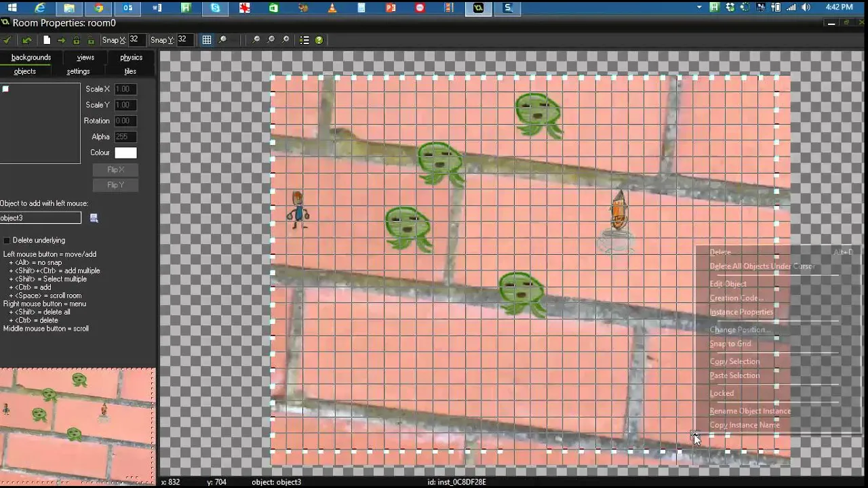This screenshot has width=868, height=488.
Task: Choose Delete All Objects Under Cursor
Action: [x=762, y=266]
